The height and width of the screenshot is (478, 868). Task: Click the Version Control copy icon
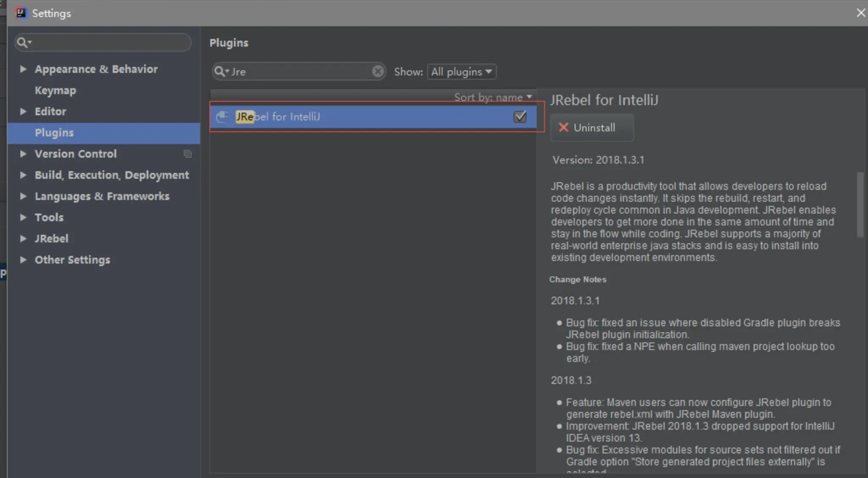click(x=187, y=154)
